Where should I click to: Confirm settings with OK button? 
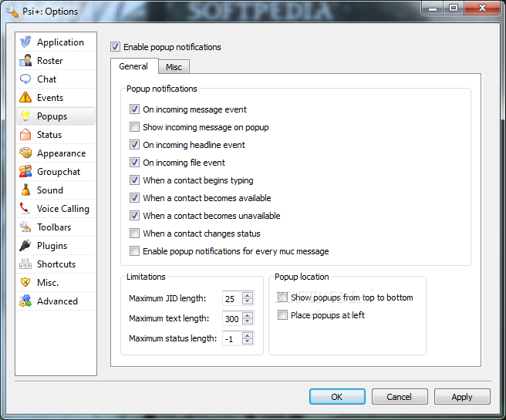click(x=337, y=397)
